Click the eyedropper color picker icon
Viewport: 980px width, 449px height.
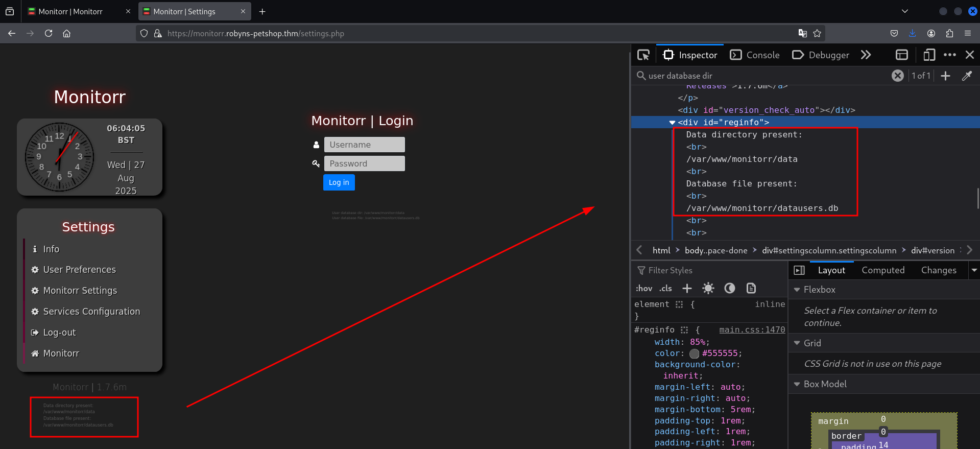click(967, 76)
